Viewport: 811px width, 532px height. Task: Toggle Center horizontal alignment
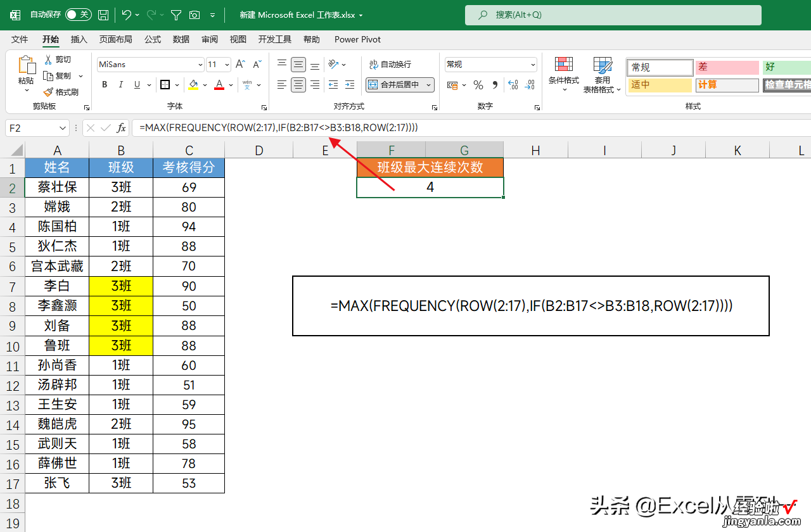pos(298,85)
